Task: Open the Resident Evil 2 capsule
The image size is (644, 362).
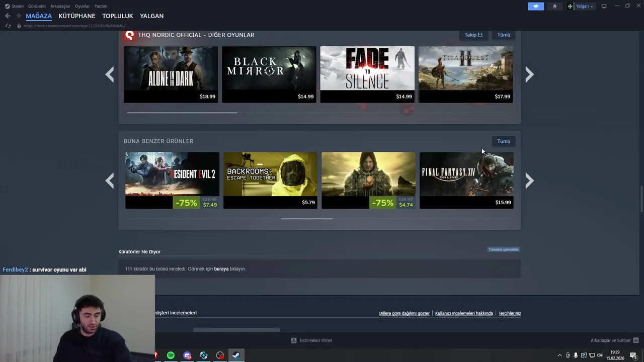Action: (172, 180)
